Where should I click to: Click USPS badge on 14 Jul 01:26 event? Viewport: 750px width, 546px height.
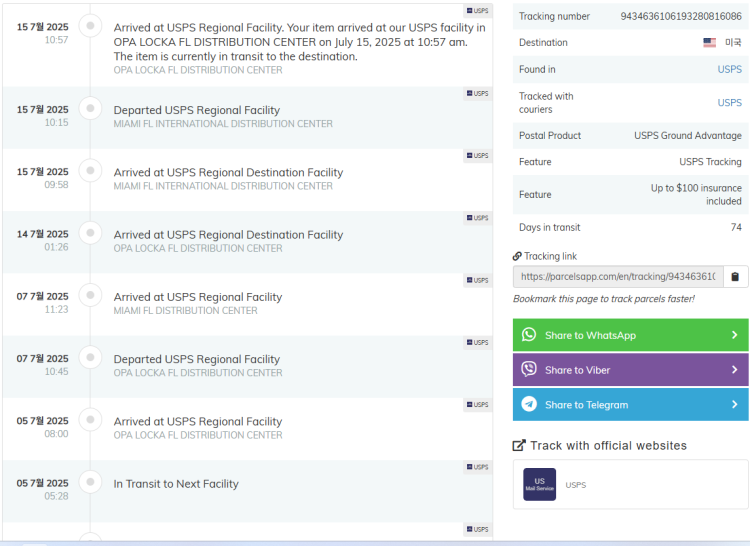[477, 218]
